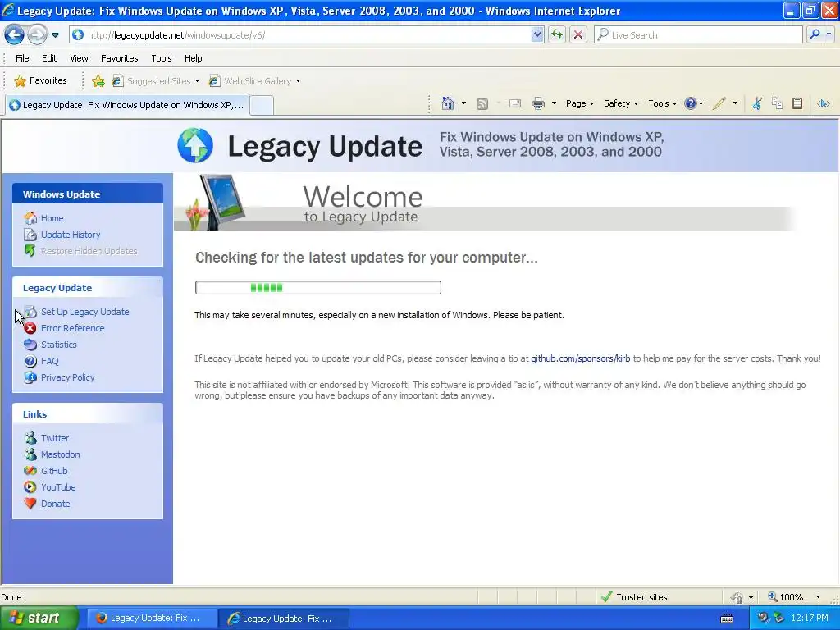Click the Refresh page icon
Viewport: 840px width, 630px height.
click(x=557, y=34)
